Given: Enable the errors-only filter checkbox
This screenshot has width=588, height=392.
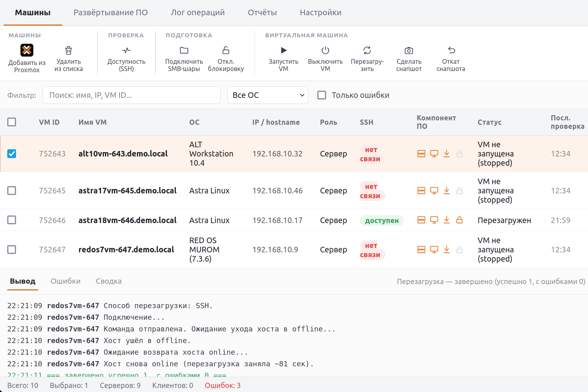Looking at the screenshot, I should click(321, 95).
